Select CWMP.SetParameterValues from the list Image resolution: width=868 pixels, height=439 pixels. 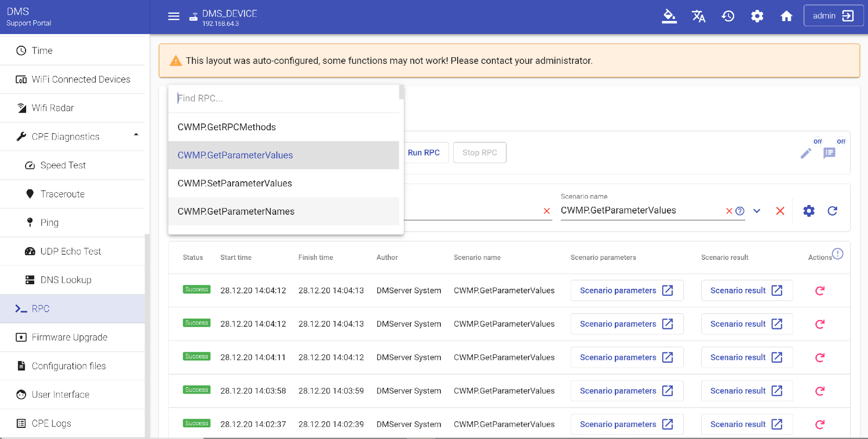click(235, 183)
